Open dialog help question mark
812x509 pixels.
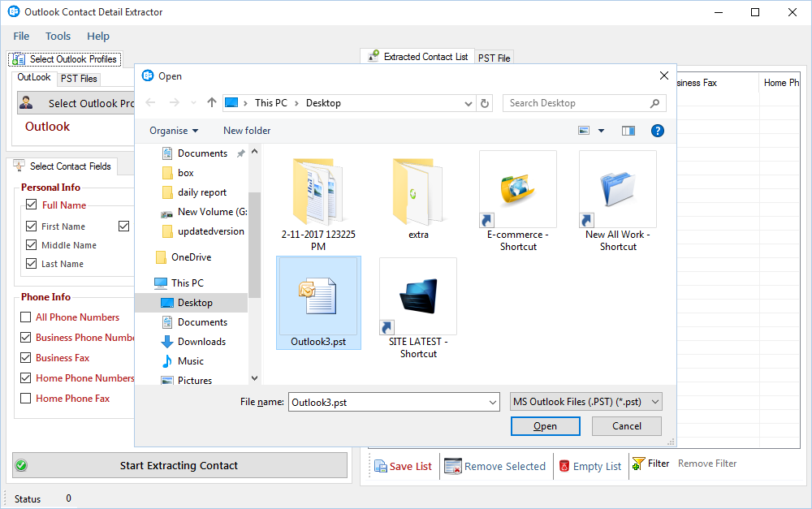(657, 131)
